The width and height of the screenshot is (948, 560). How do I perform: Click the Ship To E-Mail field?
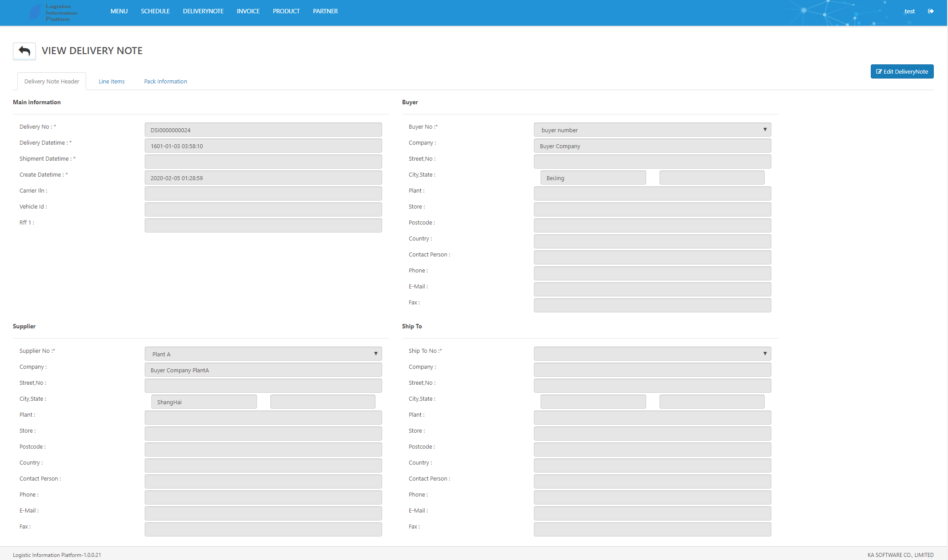click(652, 513)
